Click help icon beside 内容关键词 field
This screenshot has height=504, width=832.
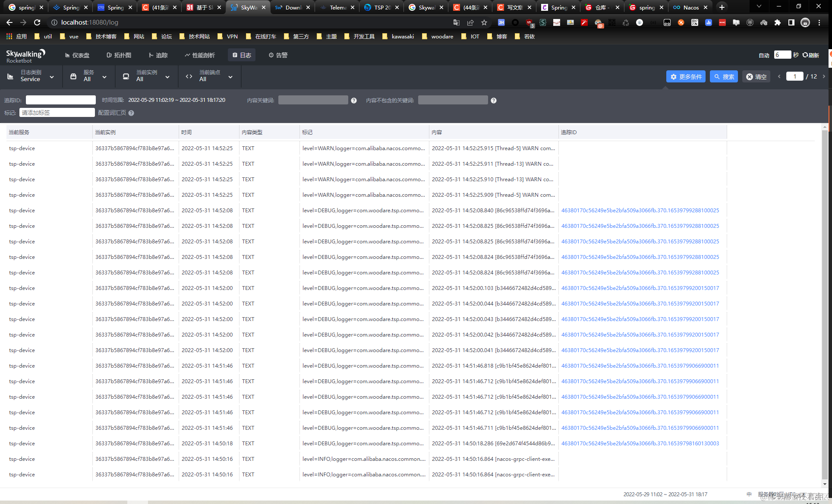(354, 101)
